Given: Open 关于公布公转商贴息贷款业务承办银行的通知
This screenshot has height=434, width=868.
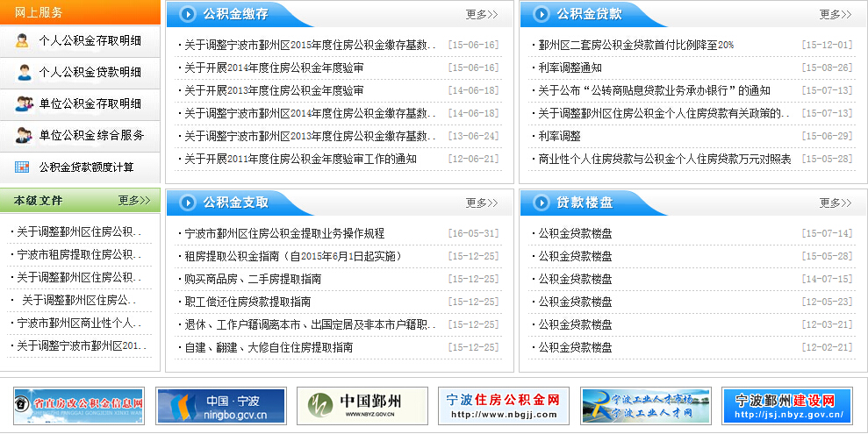Looking at the screenshot, I should click(x=655, y=90).
